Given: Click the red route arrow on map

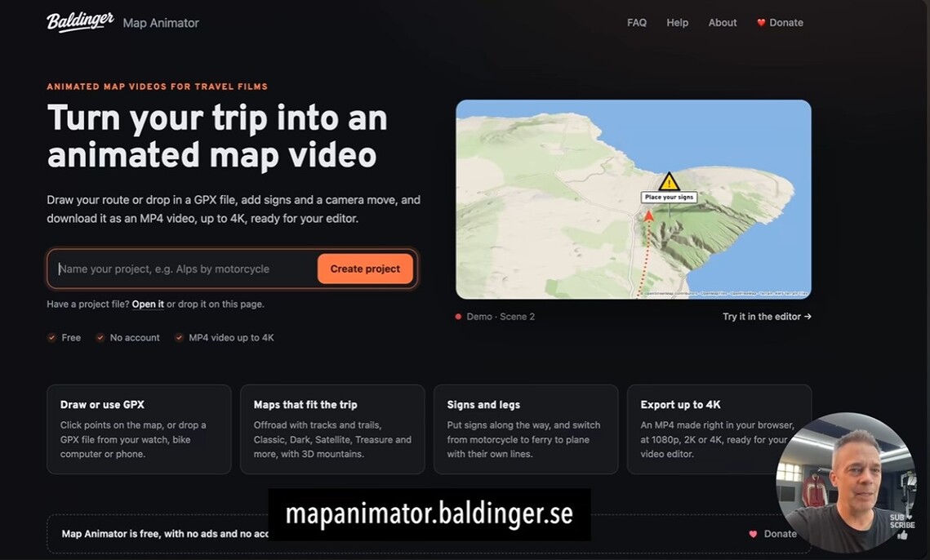Looking at the screenshot, I should coord(649,216).
